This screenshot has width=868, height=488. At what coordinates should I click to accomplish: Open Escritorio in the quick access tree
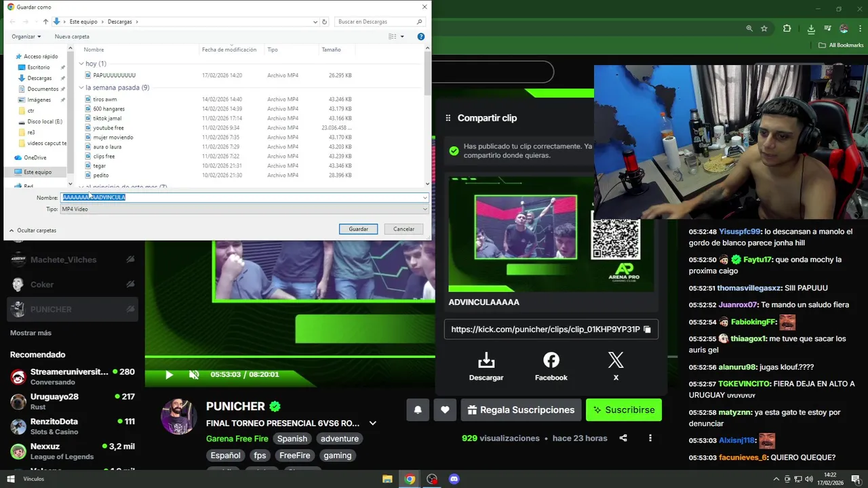(39, 67)
